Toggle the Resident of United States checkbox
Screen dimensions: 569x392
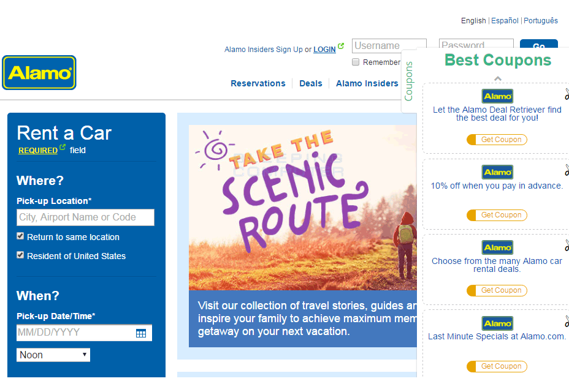[x=20, y=255]
